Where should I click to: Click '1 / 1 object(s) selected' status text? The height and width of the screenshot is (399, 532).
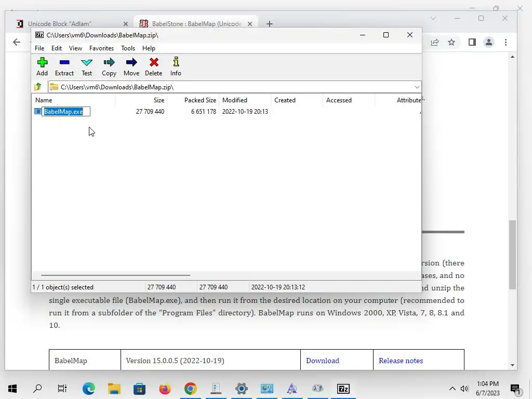63,287
